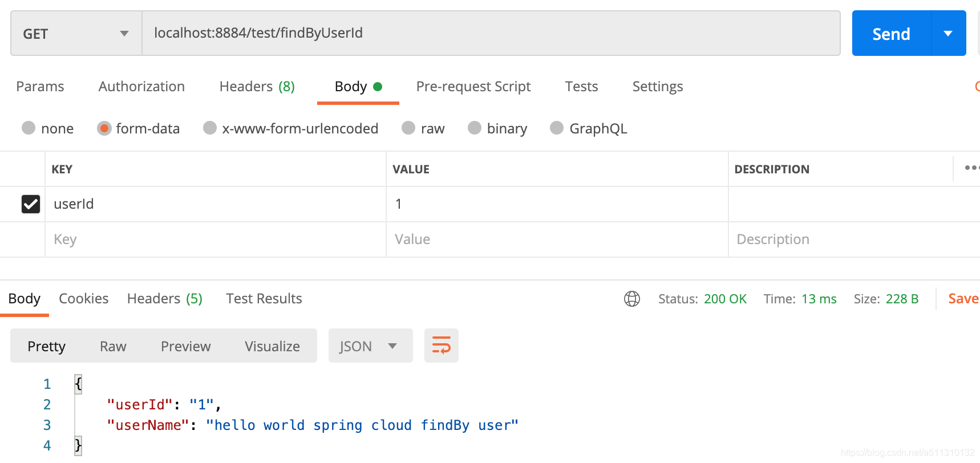
Task: Pick the binary body radio button
Action: tap(475, 128)
